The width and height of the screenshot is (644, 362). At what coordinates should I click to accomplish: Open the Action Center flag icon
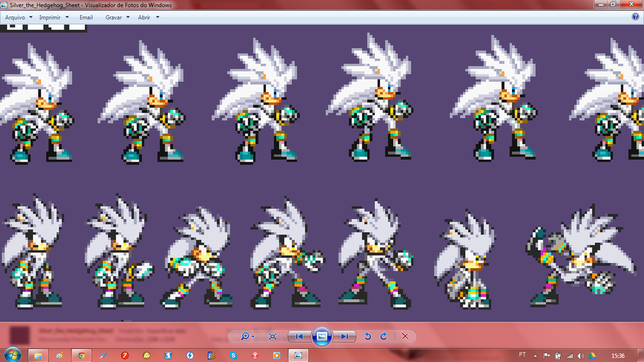pyautogui.click(x=547, y=356)
